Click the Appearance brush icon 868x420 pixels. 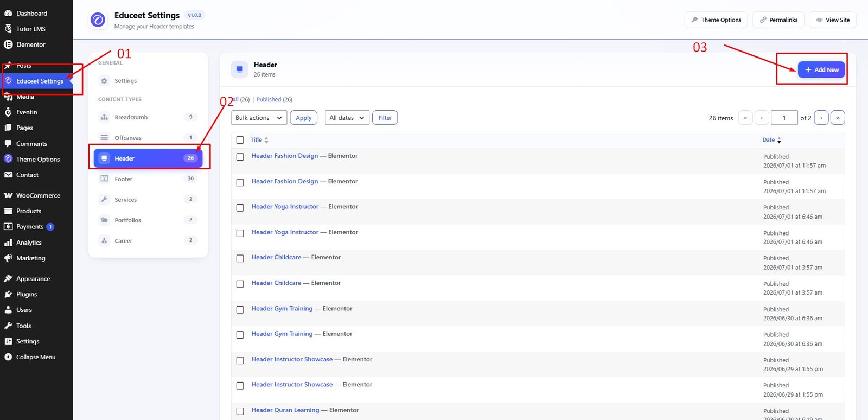(x=8, y=279)
